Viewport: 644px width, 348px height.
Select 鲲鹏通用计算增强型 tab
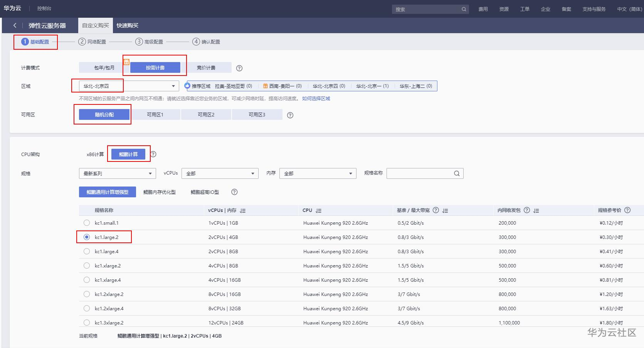[x=108, y=192]
